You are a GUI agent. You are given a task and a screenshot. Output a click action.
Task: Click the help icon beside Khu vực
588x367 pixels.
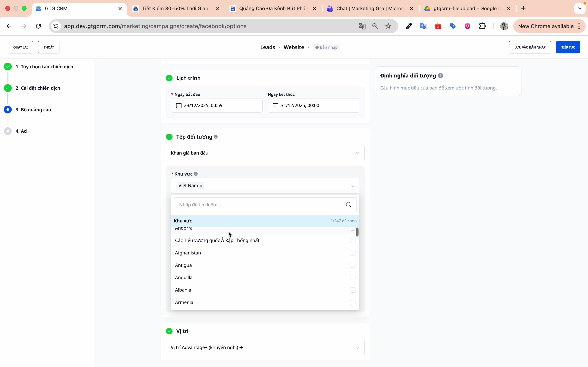point(196,174)
